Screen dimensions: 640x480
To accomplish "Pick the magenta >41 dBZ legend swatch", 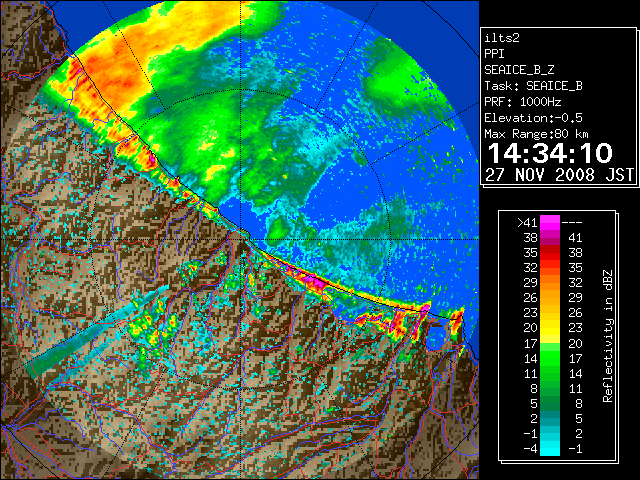I will [x=550, y=223].
